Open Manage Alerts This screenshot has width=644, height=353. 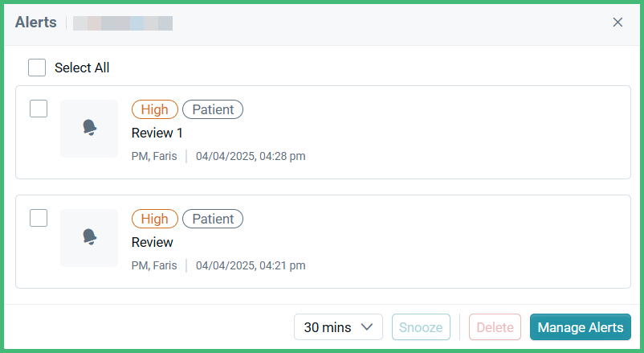coord(581,327)
